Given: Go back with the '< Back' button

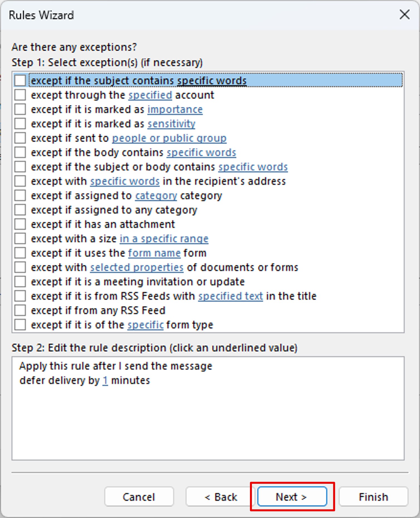Looking at the screenshot, I should tap(221, 497).
